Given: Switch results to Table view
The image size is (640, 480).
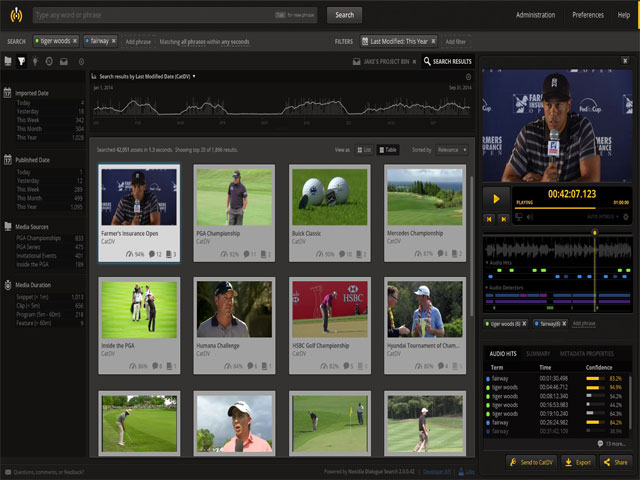Looking at the screenshot, I should [388, 150].
